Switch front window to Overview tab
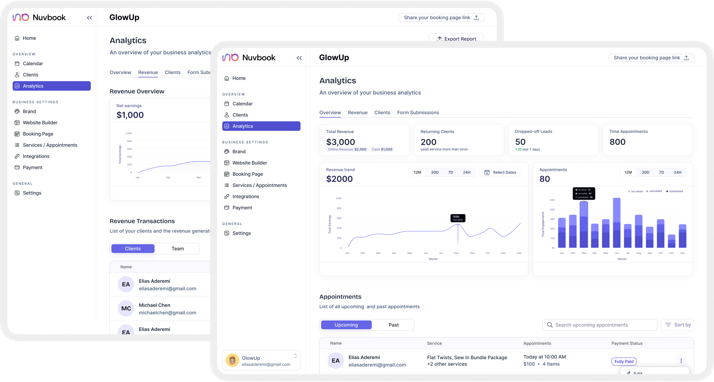This screenshot has width=714, height=382. 330,112
